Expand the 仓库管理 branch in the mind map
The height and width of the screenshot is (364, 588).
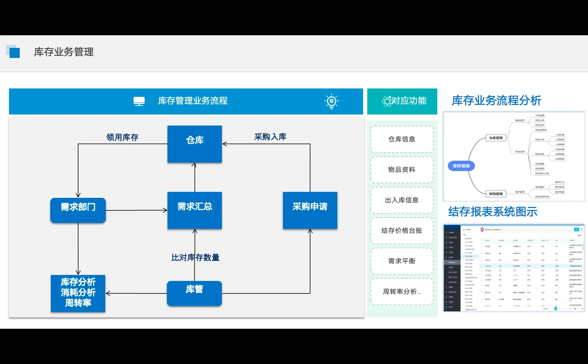pos(496,138)
